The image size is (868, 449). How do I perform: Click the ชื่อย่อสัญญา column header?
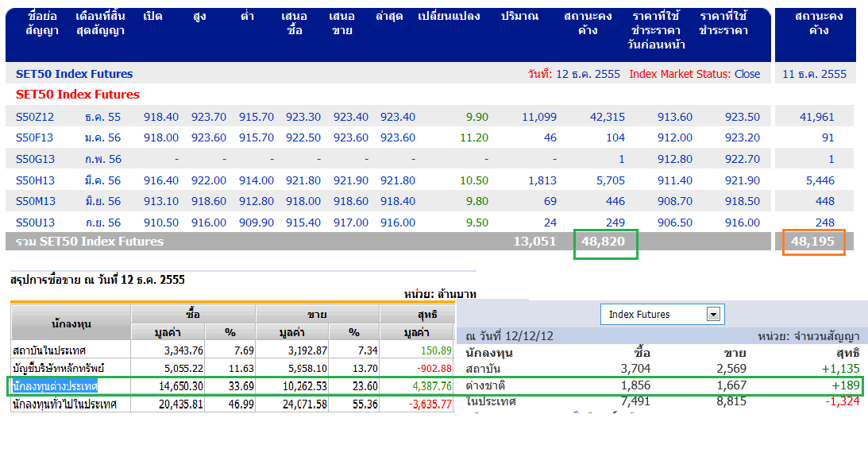(42, 23)
